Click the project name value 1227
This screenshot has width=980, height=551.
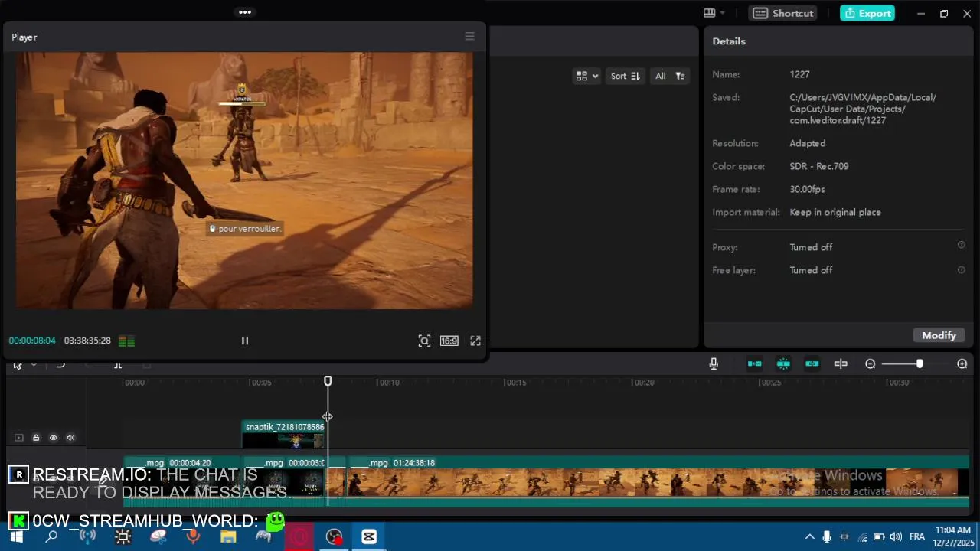click(x=799, y=74)
